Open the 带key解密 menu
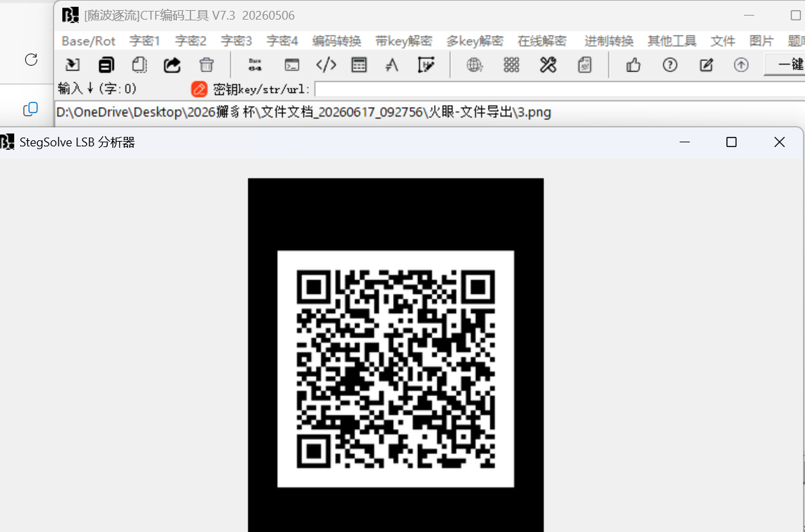 pyautogui.click(x=404, y=41)
